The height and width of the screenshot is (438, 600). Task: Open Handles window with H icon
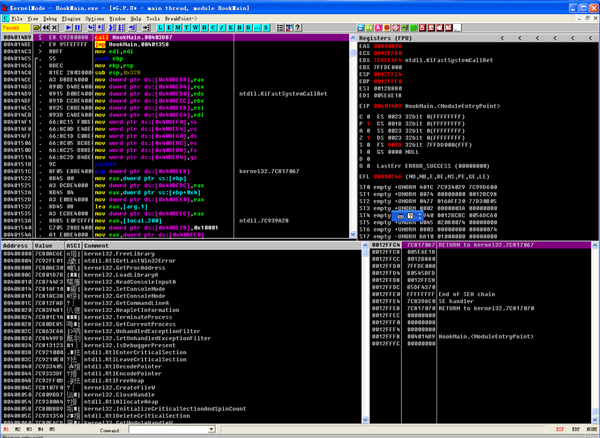point(204,28)
